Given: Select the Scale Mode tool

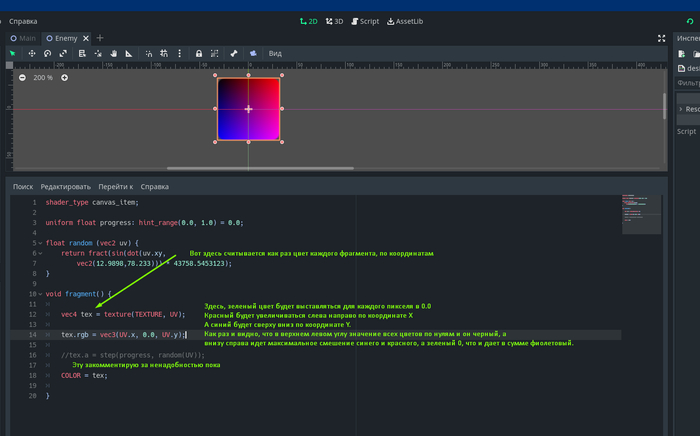Looking at the screenshot, I should [x=63, y=53].
